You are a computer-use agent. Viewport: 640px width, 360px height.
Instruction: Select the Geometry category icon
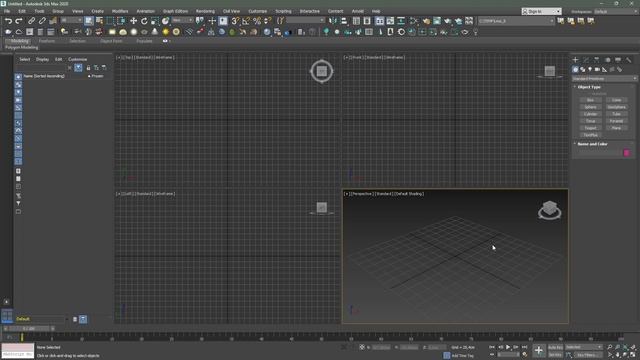(x=575, y=70)
